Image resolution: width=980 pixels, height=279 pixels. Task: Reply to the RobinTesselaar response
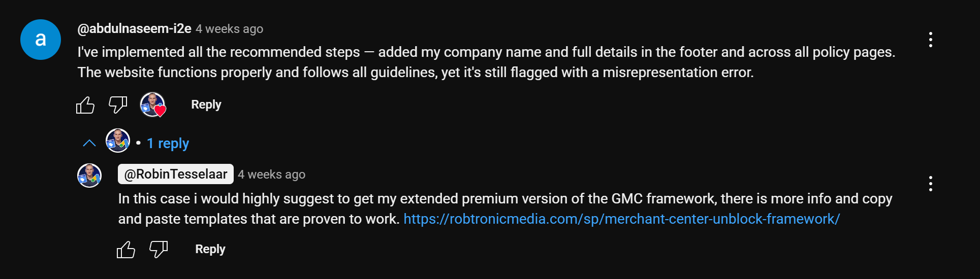[x=210, y=249]
